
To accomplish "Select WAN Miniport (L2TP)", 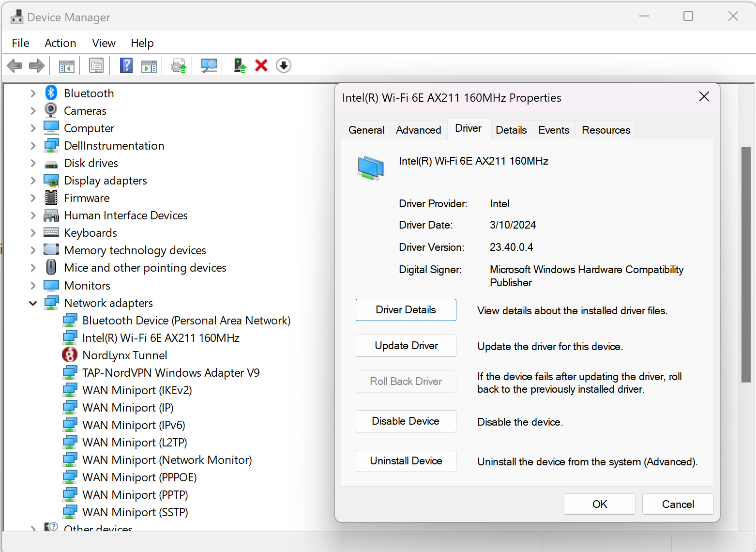I will pyautogui.click(x=135, y=442).
